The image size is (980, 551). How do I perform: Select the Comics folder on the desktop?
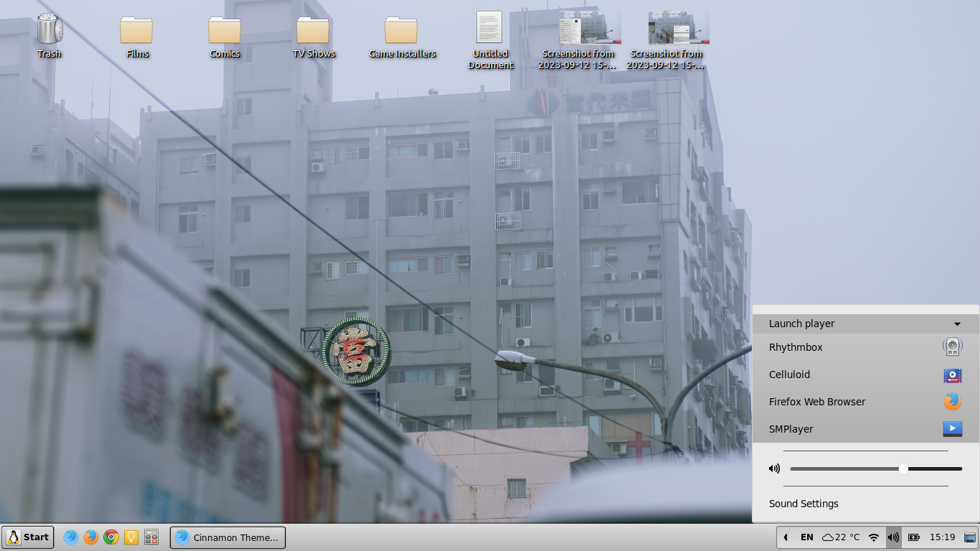pos(225,30)
